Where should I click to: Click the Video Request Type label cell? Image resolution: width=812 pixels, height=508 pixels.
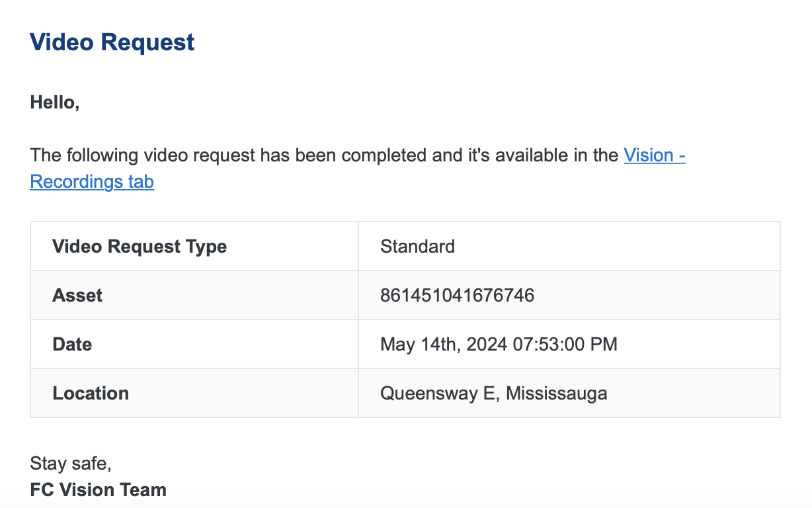pos(194,247)
